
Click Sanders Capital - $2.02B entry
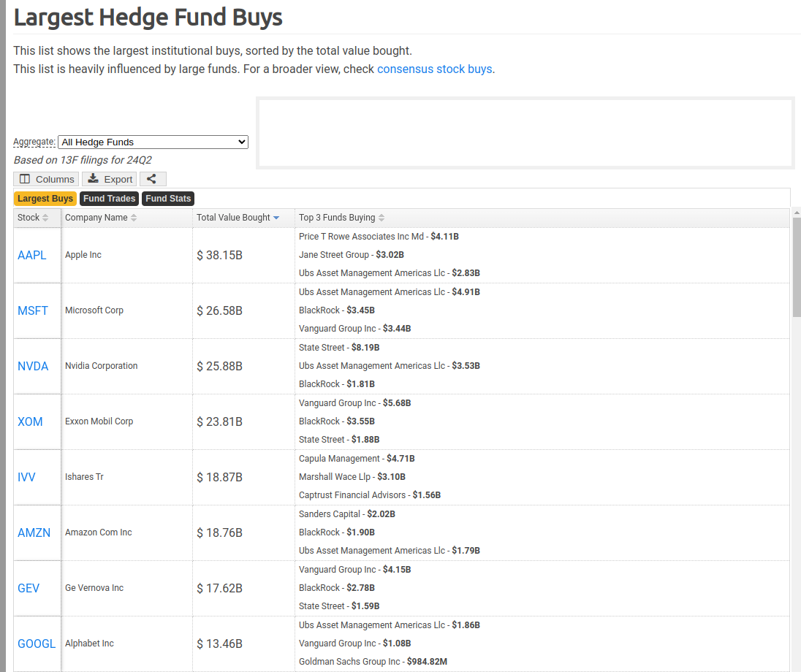point(347,514)
